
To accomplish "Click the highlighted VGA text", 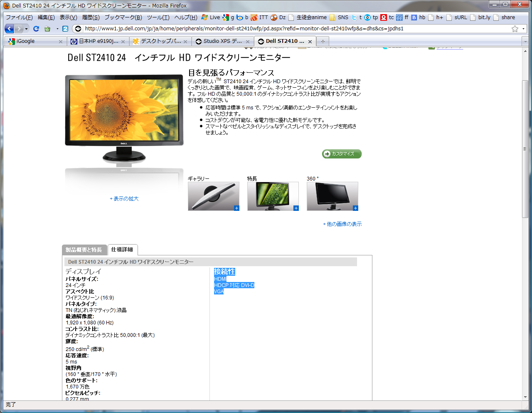I will coord(219,292).
